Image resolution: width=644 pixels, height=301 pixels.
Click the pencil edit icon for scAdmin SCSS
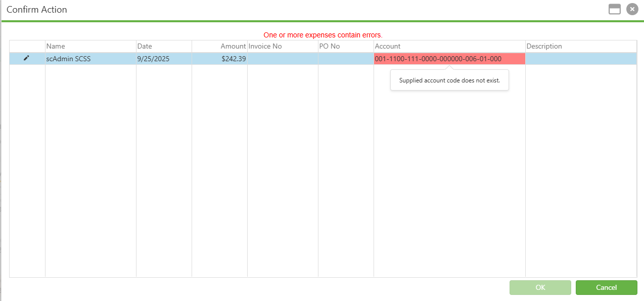click(x=27, y=58)
